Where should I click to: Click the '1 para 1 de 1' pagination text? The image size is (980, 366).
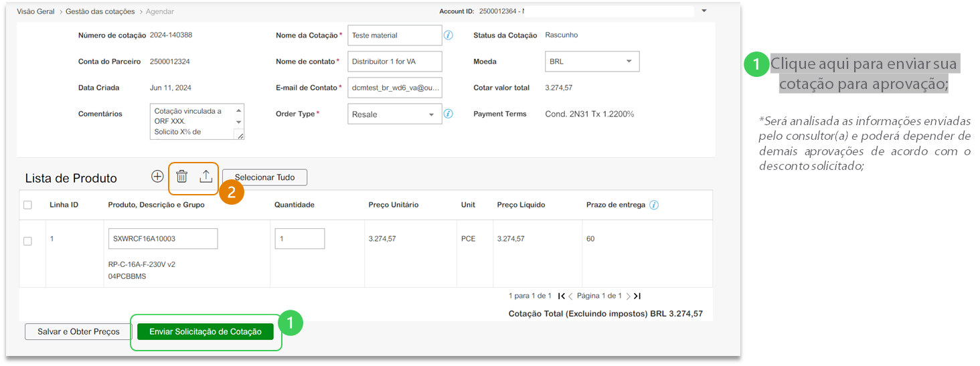point(530,296)
